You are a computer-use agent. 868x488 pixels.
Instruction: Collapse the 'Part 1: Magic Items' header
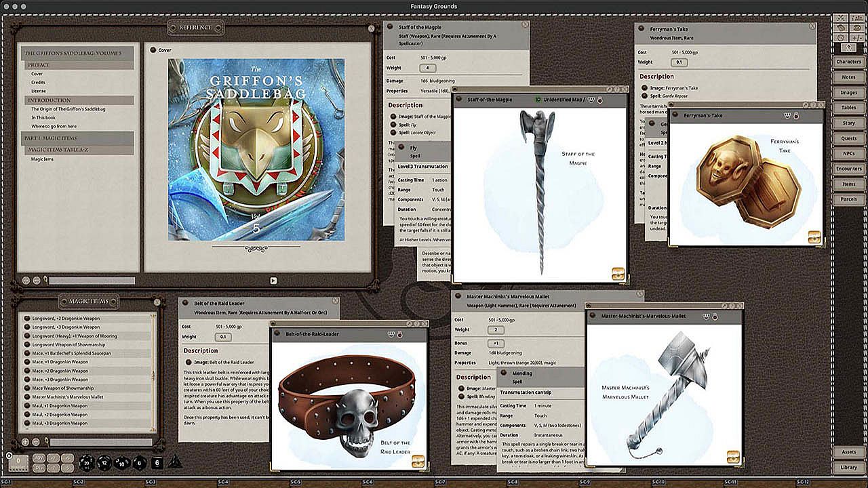[x=79, y=138]
